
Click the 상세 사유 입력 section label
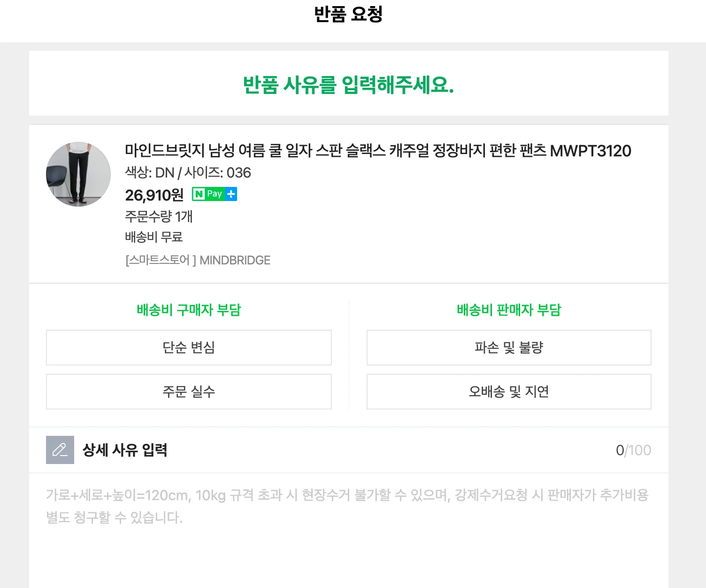click(x=125, y=450)
